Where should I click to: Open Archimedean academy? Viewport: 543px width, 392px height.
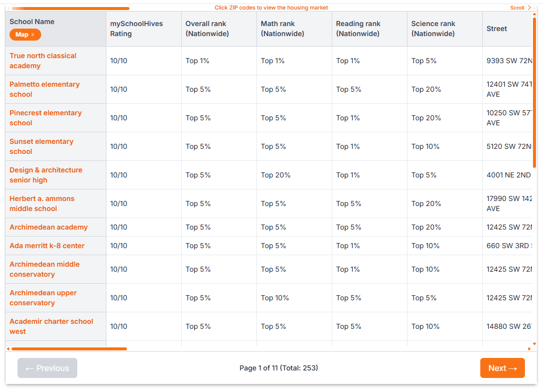[x=49, y=227]
